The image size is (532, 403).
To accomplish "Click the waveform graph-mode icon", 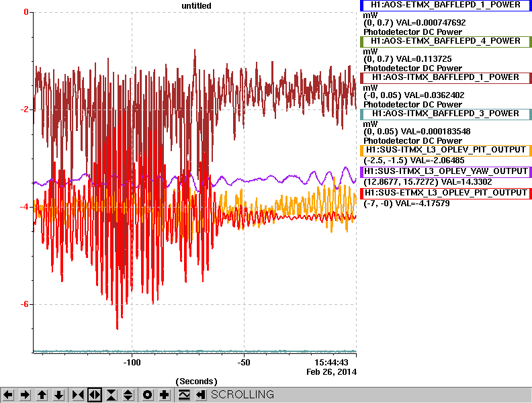I will coord(184,395).
